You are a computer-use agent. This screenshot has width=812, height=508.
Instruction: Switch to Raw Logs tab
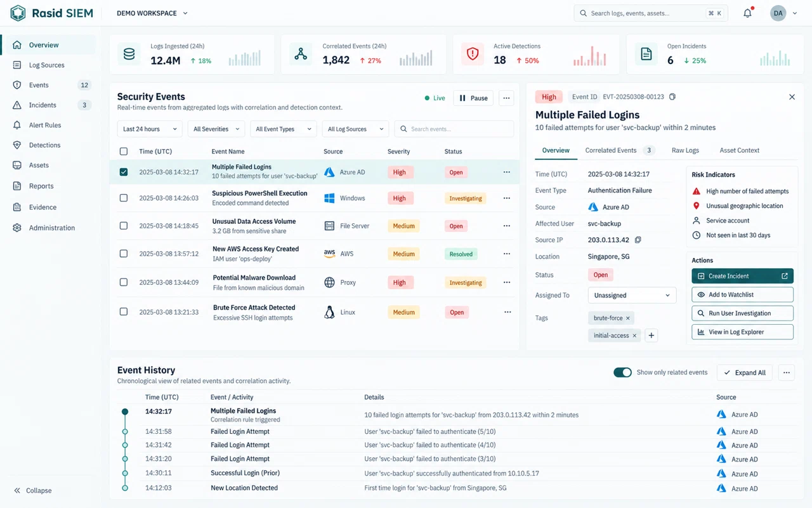(x=685, y=150)
